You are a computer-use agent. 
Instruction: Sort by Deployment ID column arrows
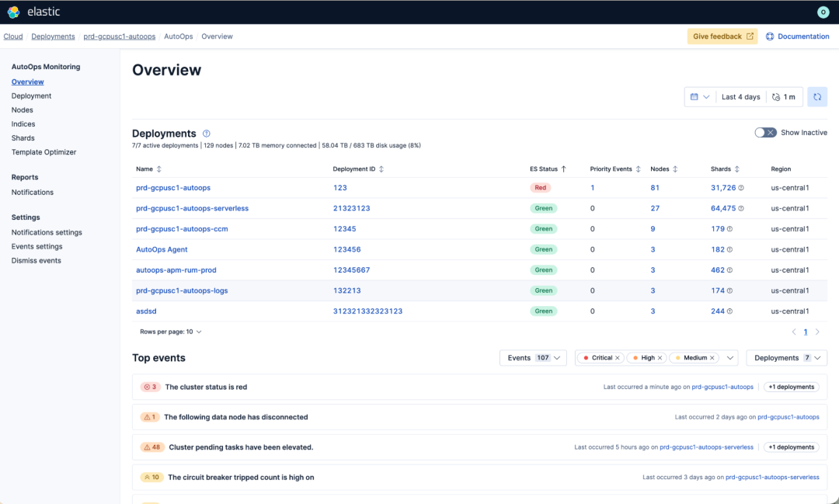click(381, 169)
